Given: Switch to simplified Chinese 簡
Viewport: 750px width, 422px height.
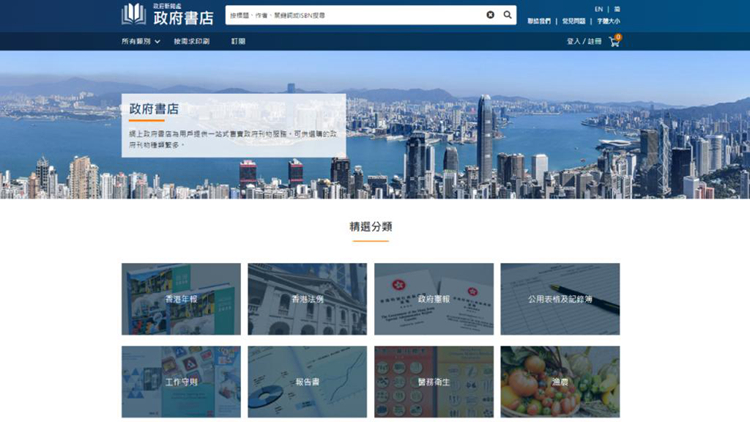Looking at the screenshot, I should 617,9.
